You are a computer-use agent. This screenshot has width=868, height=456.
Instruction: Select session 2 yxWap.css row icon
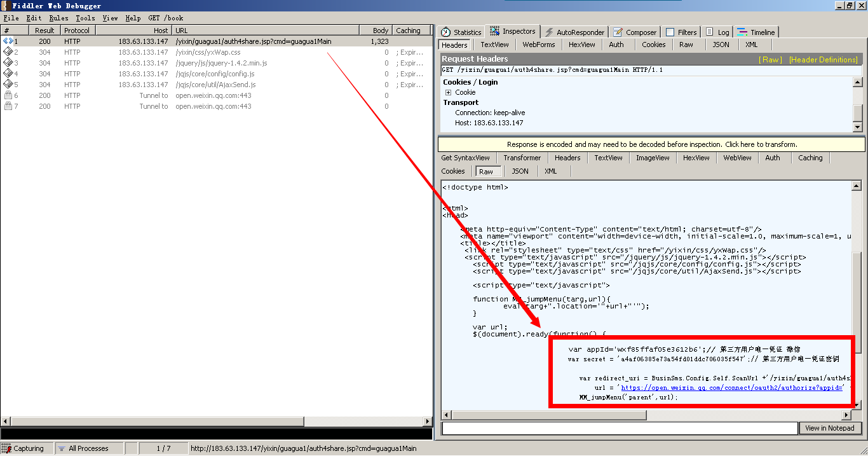point(8,52)
